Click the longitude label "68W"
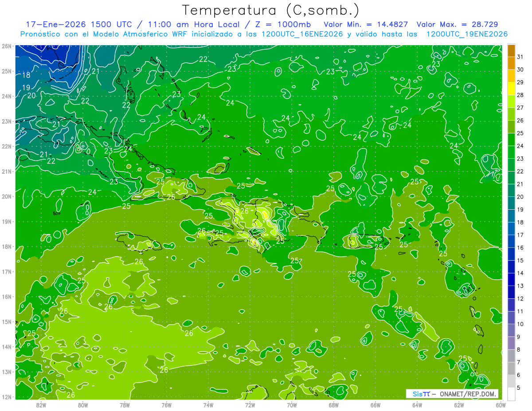 point(333,404)
